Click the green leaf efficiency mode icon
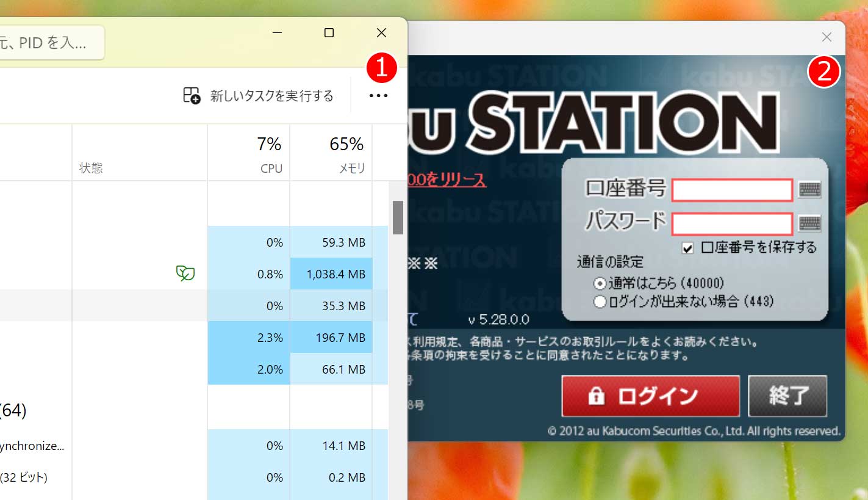Viewport: 868px width, 500px height. coord(185,274)
